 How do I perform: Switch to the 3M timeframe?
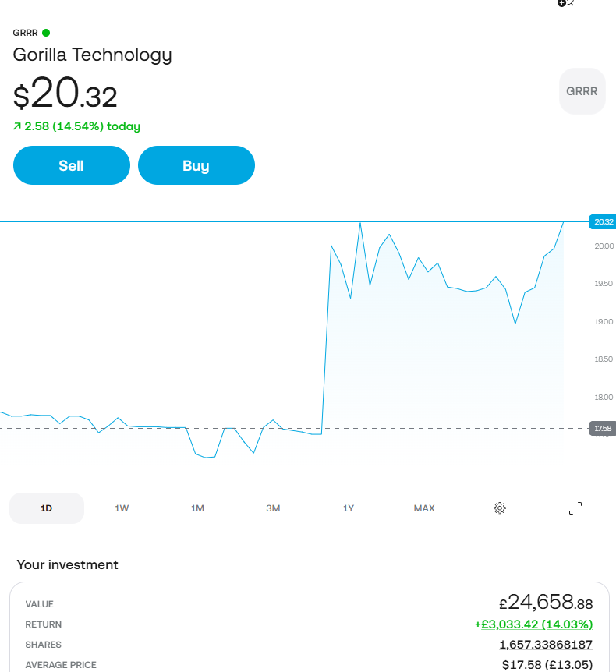[x=273, y=508]
